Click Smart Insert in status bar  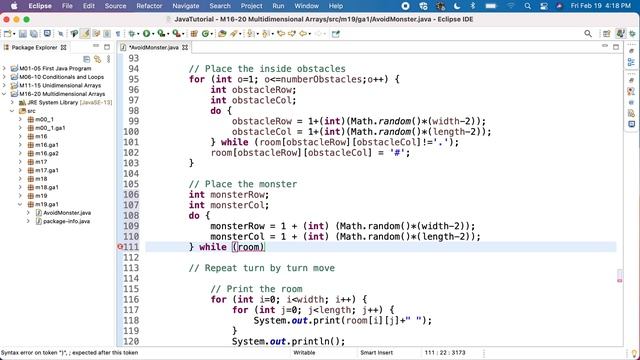[x=376, y=353]
